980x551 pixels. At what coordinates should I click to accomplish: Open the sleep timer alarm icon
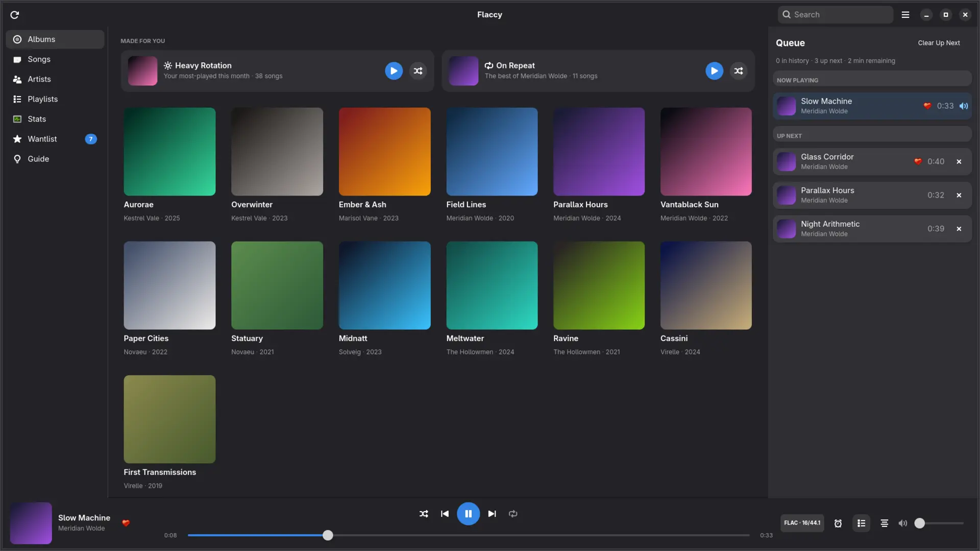point(838,523)
